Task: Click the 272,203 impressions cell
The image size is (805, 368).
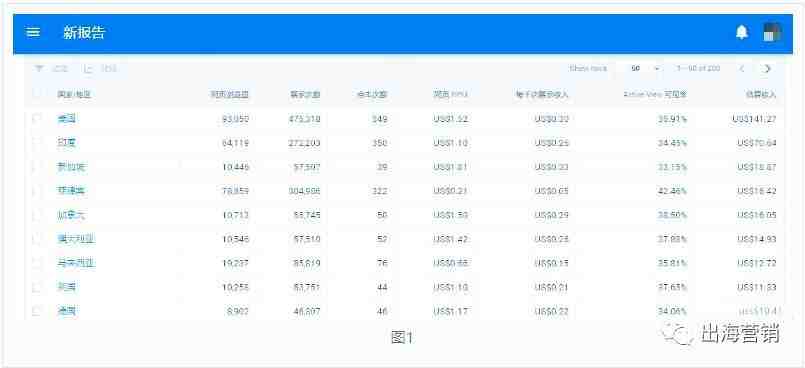Action: pos(304,143)
